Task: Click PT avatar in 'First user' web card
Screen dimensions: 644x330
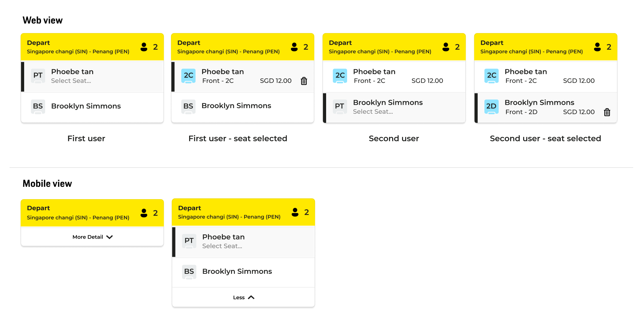Action: click(38, 76)
